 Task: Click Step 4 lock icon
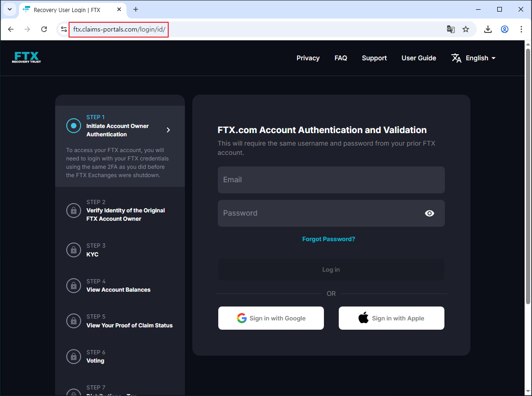74,286
